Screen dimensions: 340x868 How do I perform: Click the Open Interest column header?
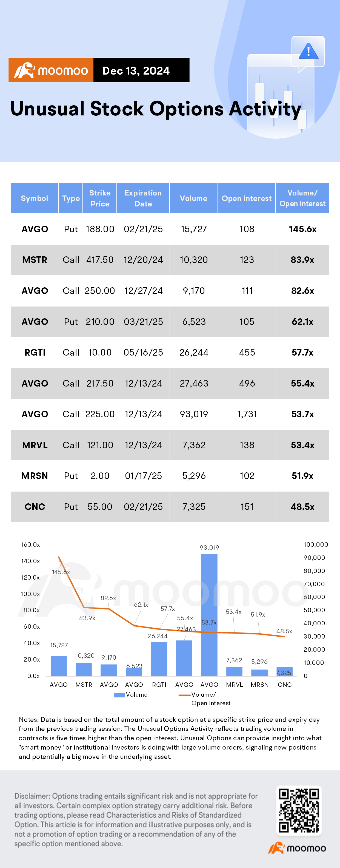click(246, 198)
